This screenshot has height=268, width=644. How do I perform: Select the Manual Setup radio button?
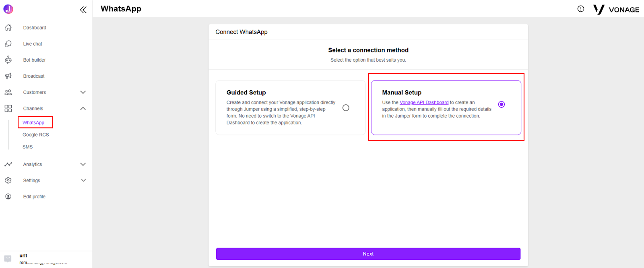click(502, 104)
